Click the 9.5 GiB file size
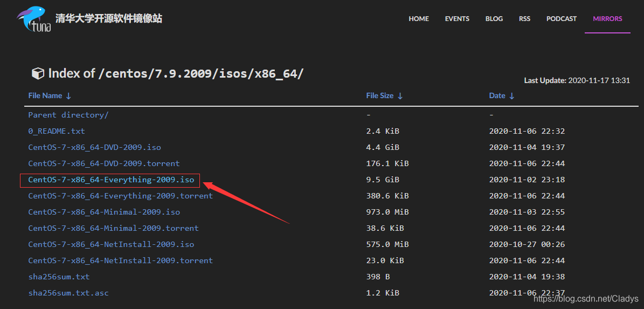The image size is (644, 309). (383, 180)
